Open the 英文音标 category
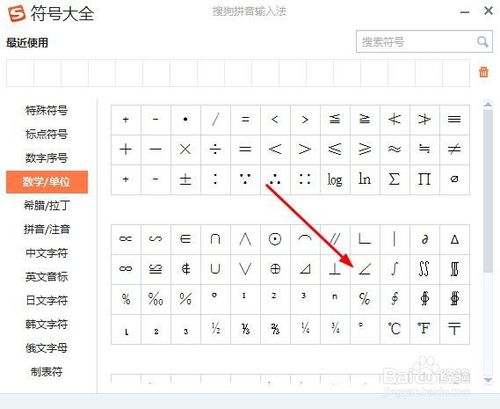 coord(47,277)
